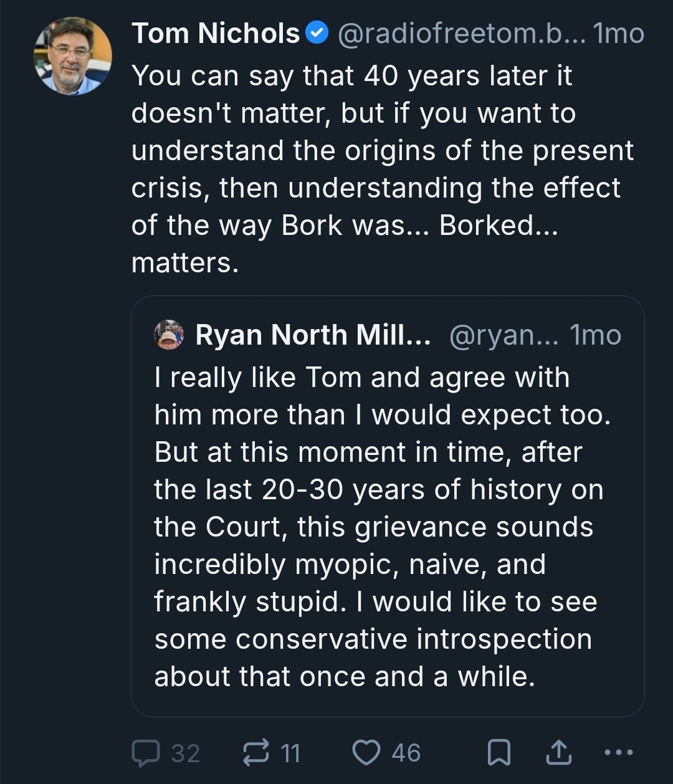673x784 pixels.
Task: Click the blue verified badge beside Tom Nichols
Action: coord(318,34)
